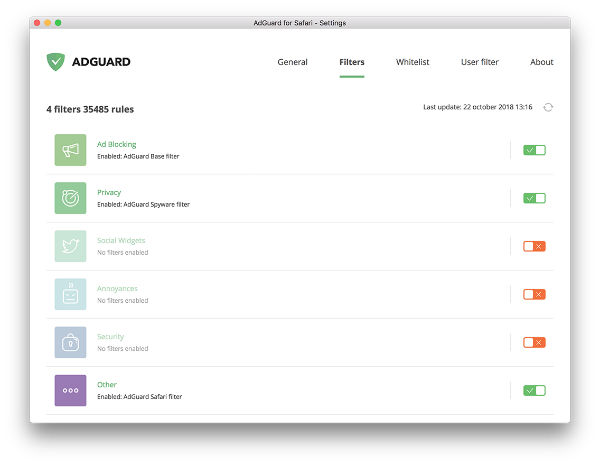Image resolution: width=600 pixels, height=465 pixels.
Task: Click the purple Other category icon
Action: point(70,390)
